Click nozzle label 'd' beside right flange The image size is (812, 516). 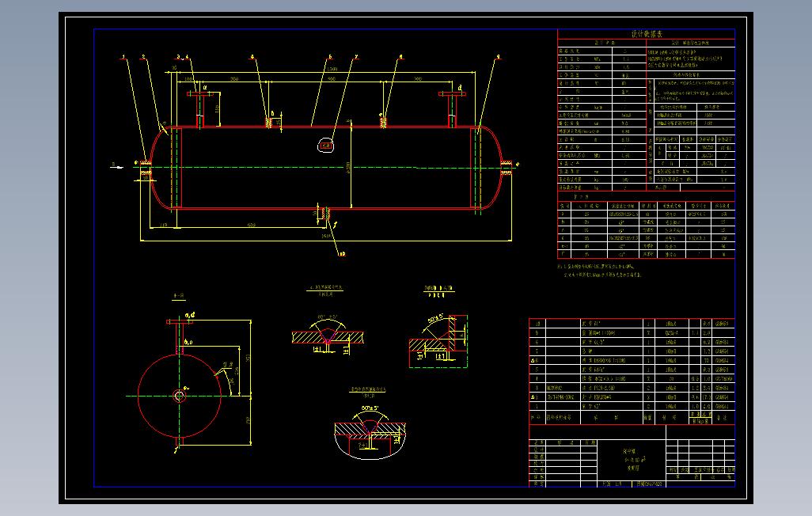[x=460, y=88]
